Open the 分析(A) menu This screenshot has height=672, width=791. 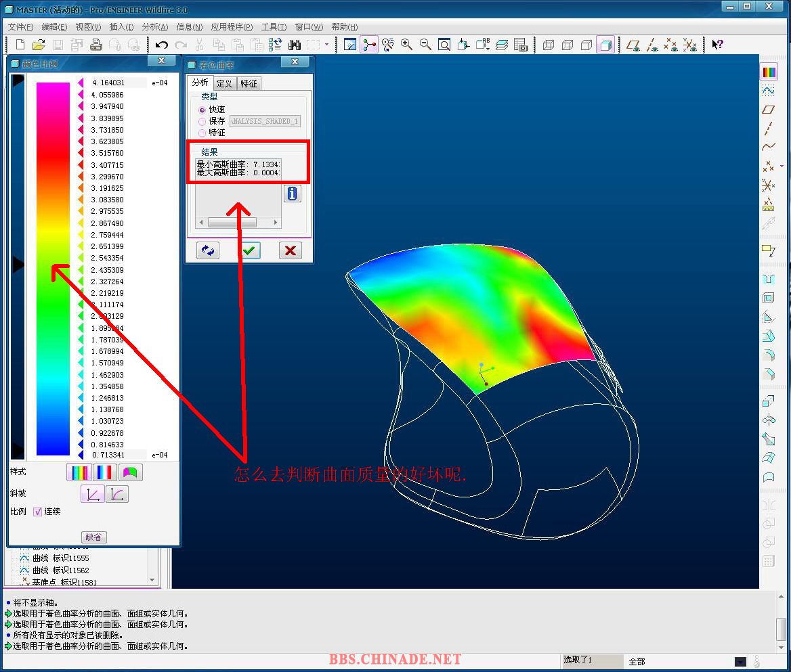tap(155, 27)
